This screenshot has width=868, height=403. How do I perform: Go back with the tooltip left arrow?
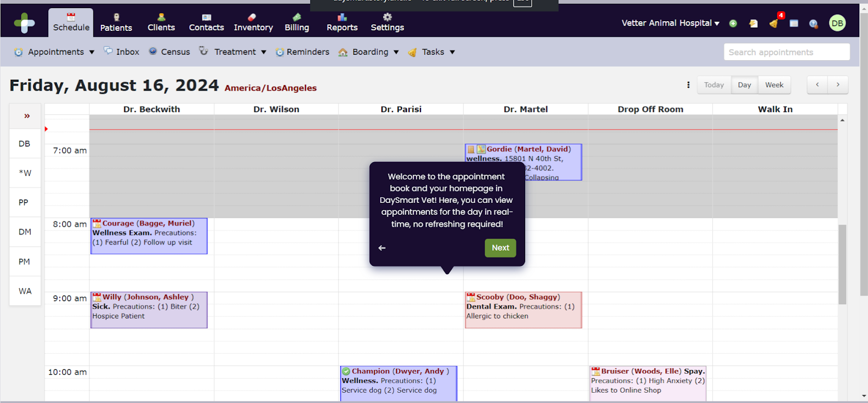click(x=382, y=248)
